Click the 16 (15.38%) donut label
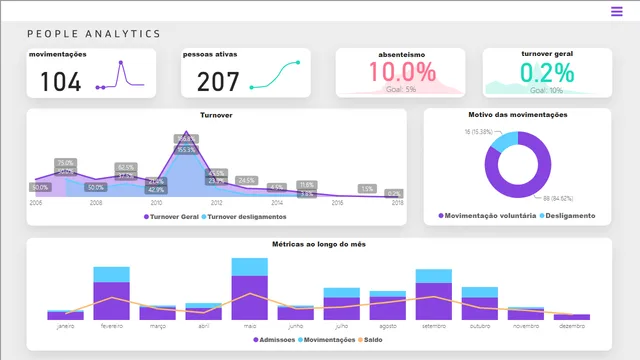Viewport: 640px width, 360px height. click(478, 132)
